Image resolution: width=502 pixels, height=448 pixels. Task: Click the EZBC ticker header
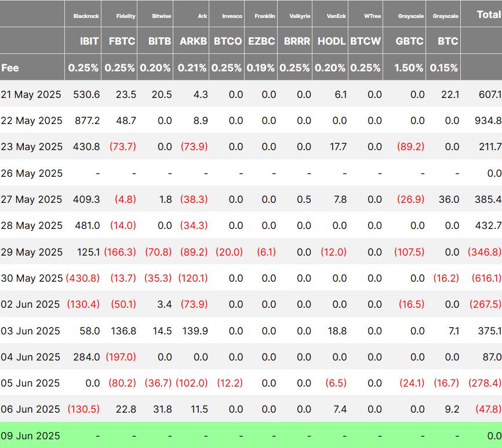(x=261, y=41)
